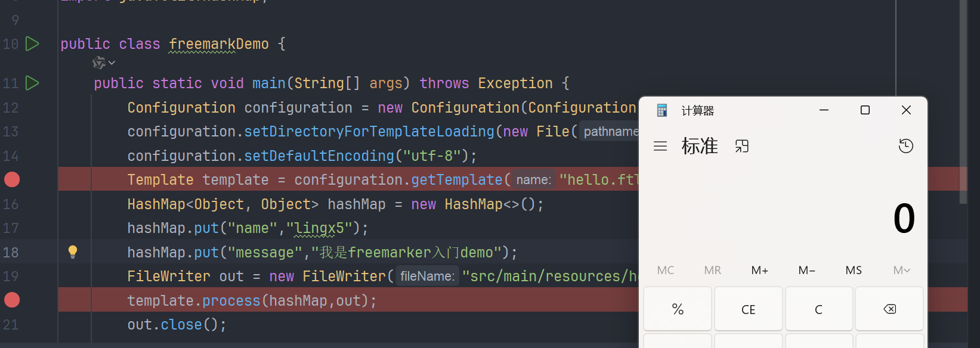Image resolution: width=980 pixels, height=348 pixels.
Task: Minimize the Calculator window
Action: 824,110
